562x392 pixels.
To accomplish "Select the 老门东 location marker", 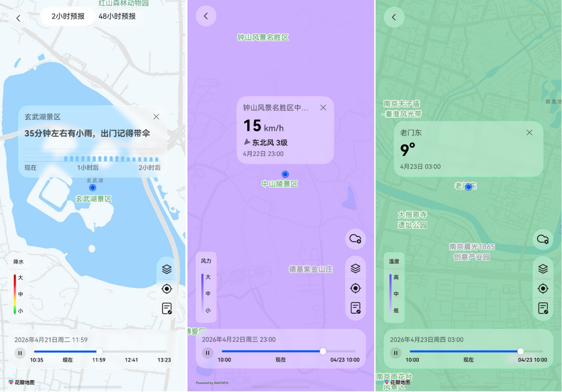I will 468,186.
